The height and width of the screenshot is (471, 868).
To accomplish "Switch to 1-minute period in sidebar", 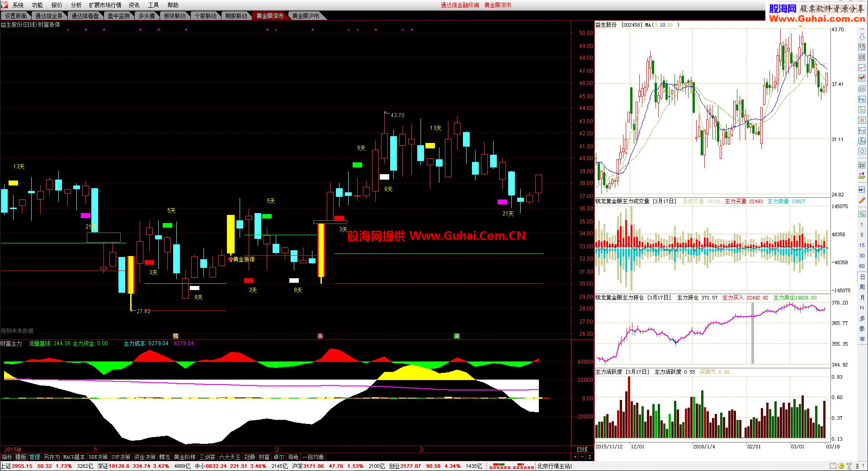I will coord(862,224).
